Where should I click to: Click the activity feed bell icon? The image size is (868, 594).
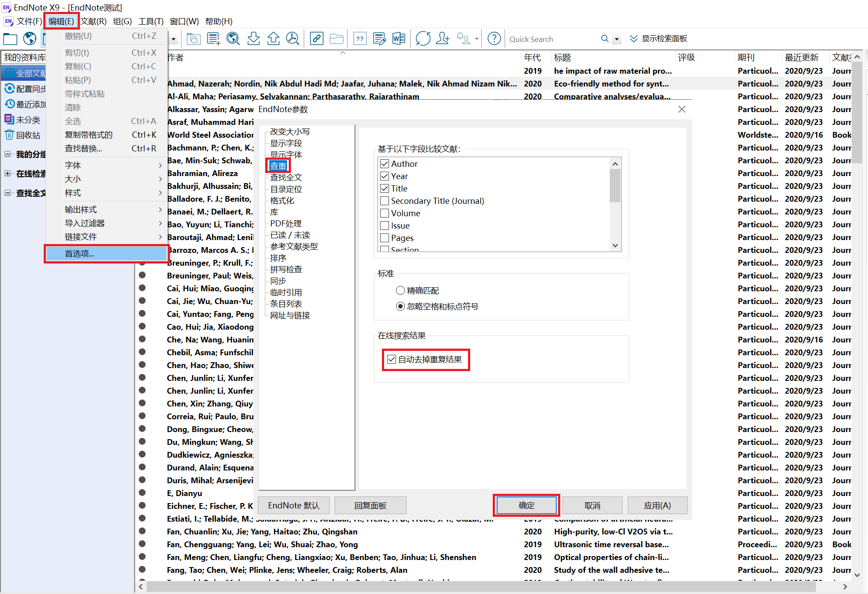click(463, 39)
